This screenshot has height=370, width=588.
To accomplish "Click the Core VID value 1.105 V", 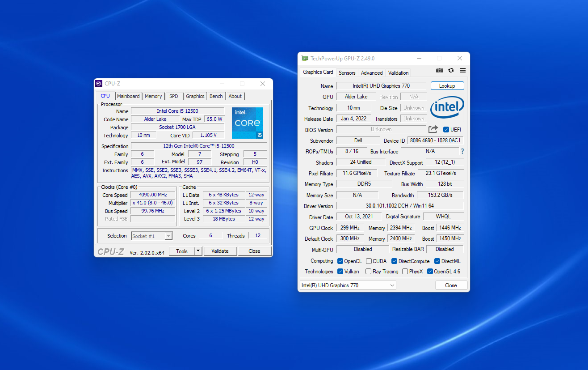I will coord(208,136).
